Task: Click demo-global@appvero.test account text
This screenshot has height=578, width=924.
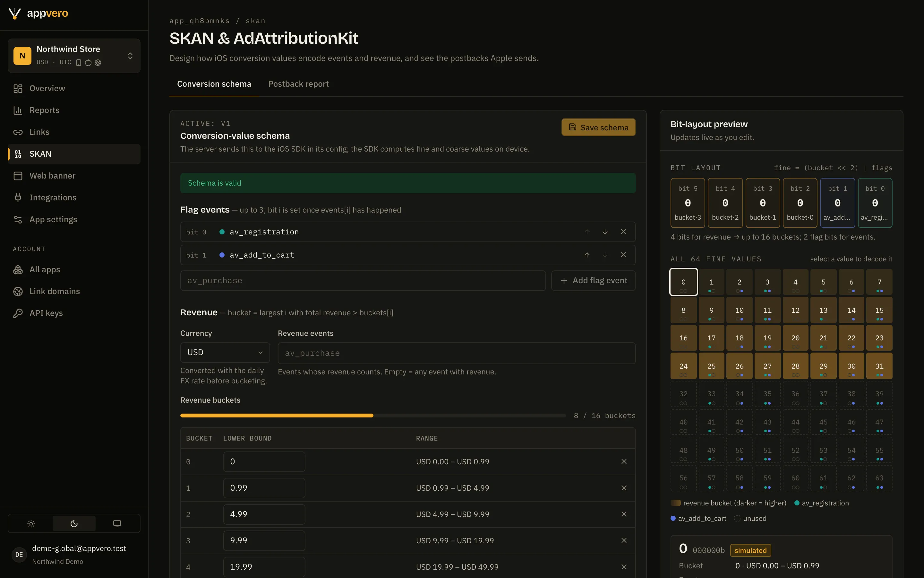Action: pyautogui.click(x=79, y=548)
